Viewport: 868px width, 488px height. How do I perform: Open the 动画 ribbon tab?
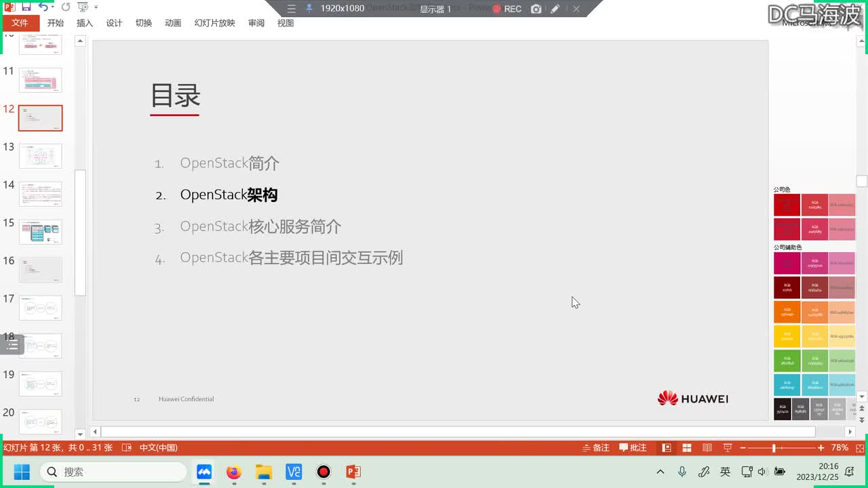tap(173, 23)
